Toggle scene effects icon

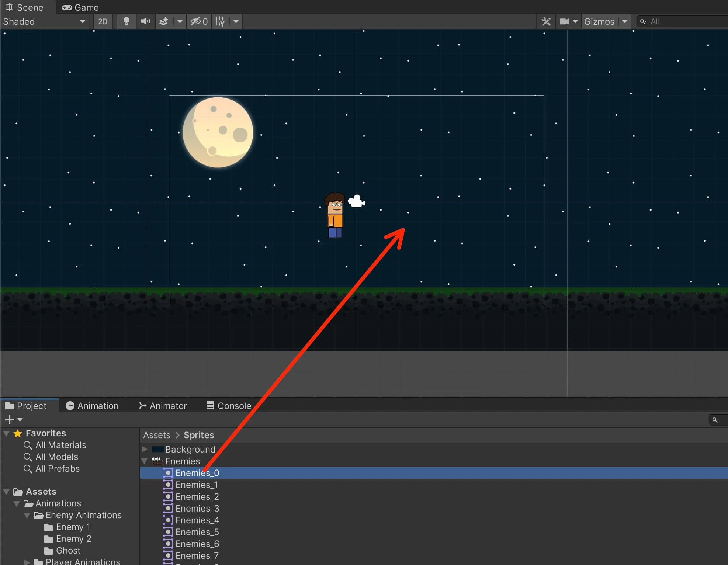click(x=164, y=21)
